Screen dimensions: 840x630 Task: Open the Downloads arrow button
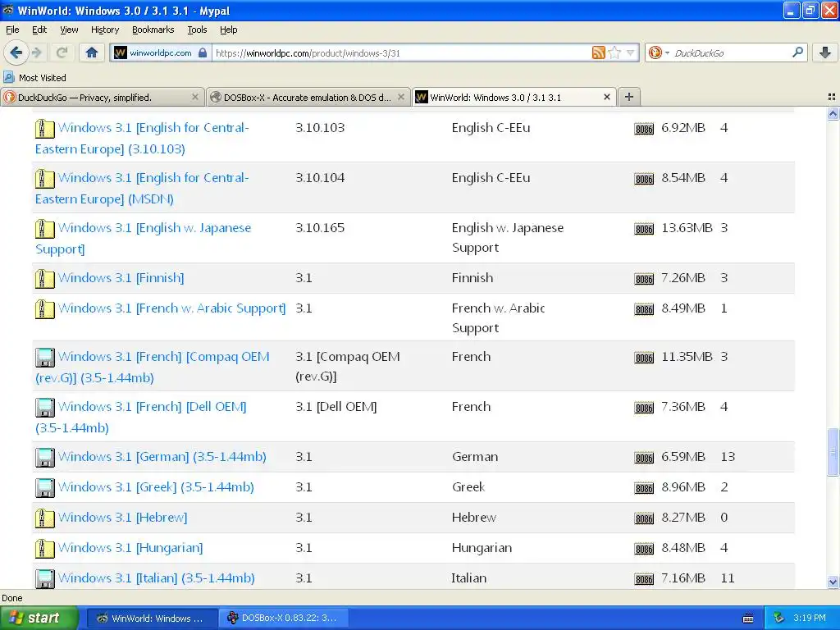(x=825, y=52)
